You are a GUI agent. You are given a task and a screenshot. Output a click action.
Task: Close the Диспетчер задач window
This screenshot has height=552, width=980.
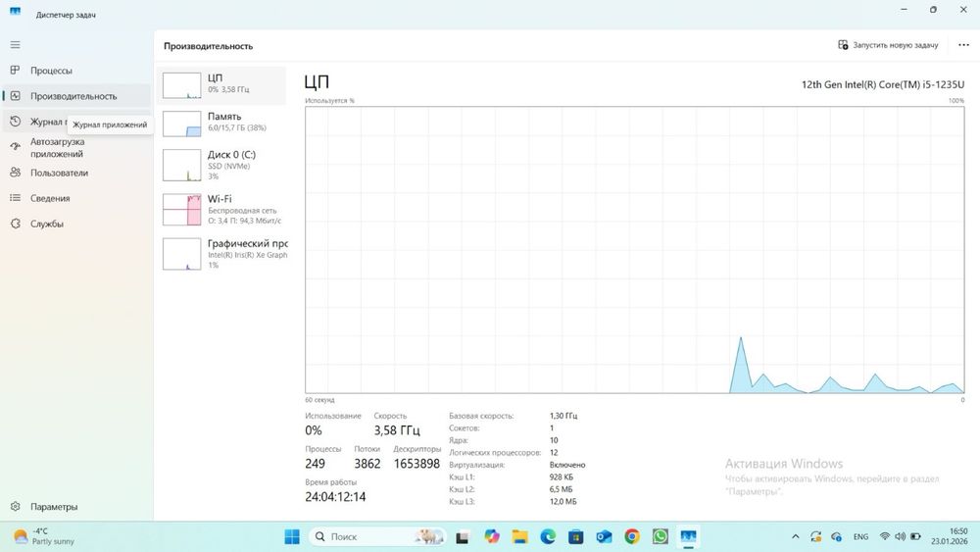[x=963, y=10]
